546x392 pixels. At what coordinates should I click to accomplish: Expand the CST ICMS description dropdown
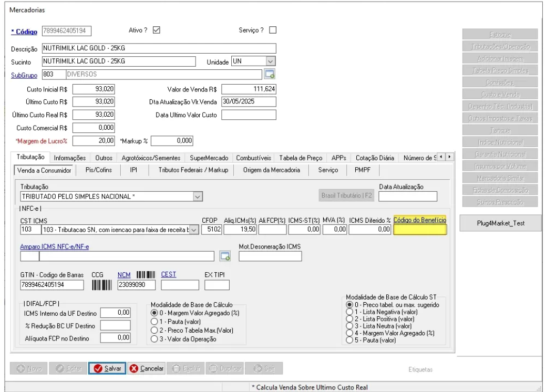[x=194, y=230]
